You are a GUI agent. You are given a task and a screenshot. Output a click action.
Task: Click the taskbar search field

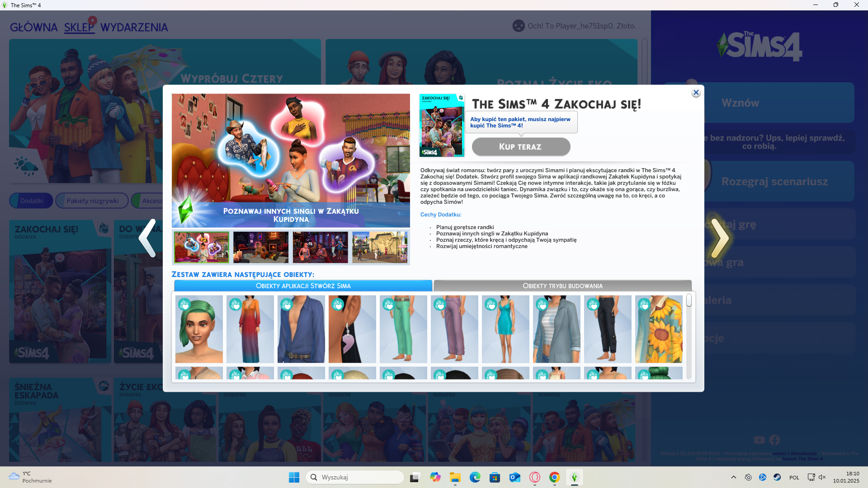point(355,477)
